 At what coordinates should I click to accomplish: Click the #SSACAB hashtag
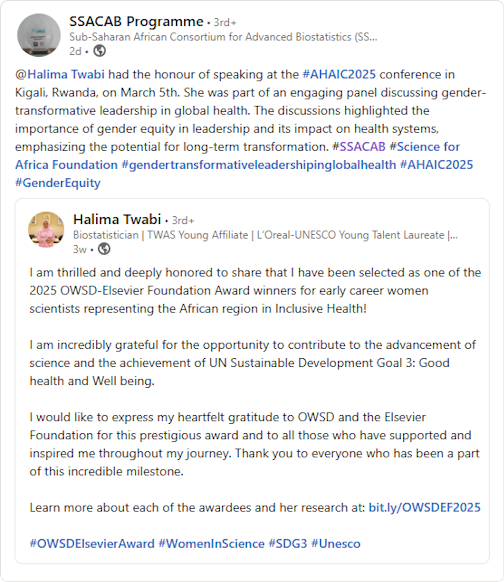pyautogui.click(x=359, y=147)
